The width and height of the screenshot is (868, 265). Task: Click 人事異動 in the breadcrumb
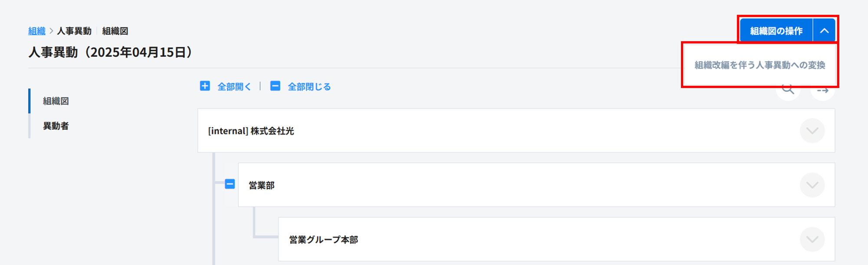click(x=74, y=31)
